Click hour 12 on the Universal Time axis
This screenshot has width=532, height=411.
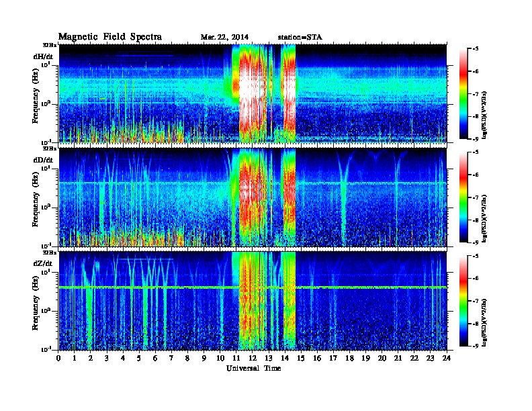(252, 358)
